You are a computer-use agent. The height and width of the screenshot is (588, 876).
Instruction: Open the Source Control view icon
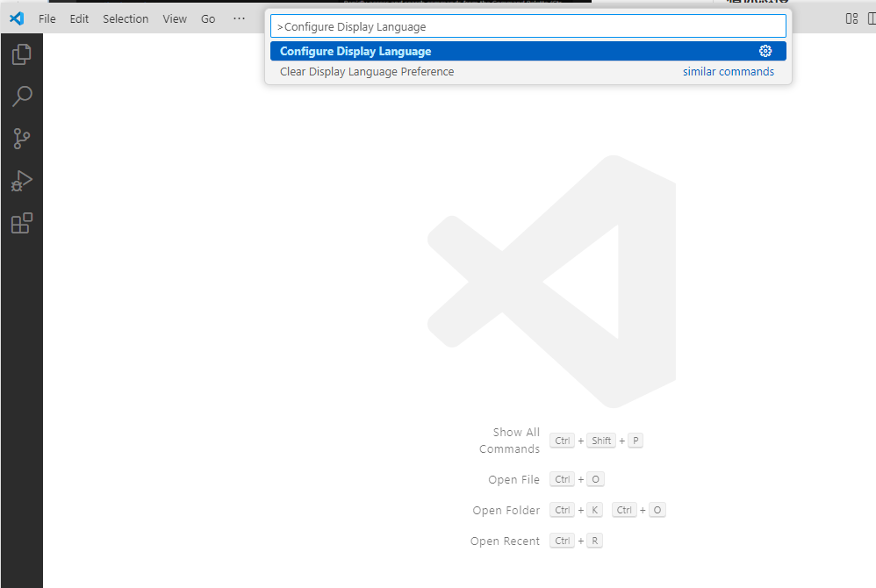pos(21,139)
